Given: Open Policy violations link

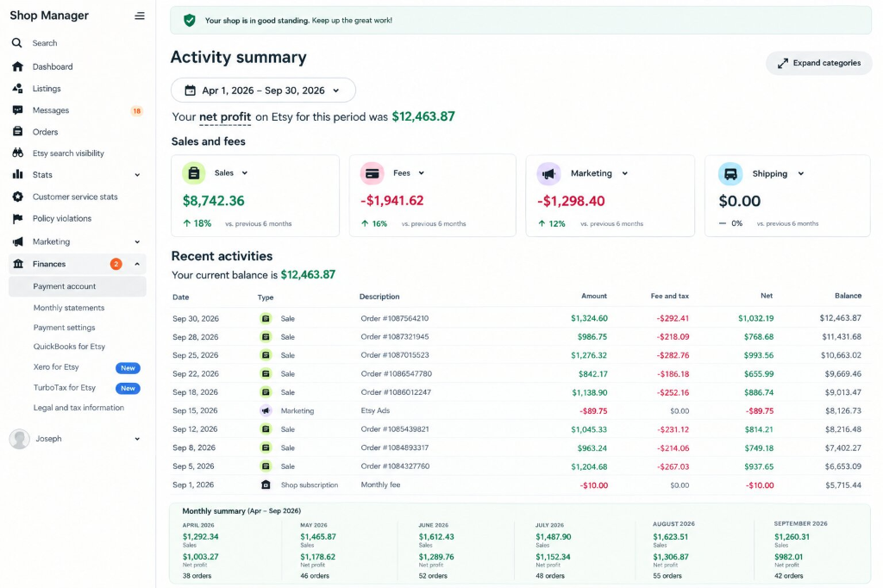Looking at the screenshot, I should coord(62,218).
